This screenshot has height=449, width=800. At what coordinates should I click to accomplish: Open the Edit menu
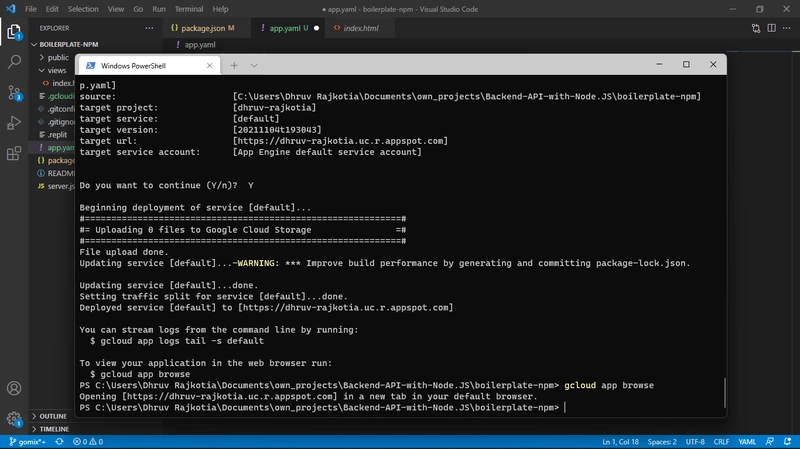coord(52,9)
